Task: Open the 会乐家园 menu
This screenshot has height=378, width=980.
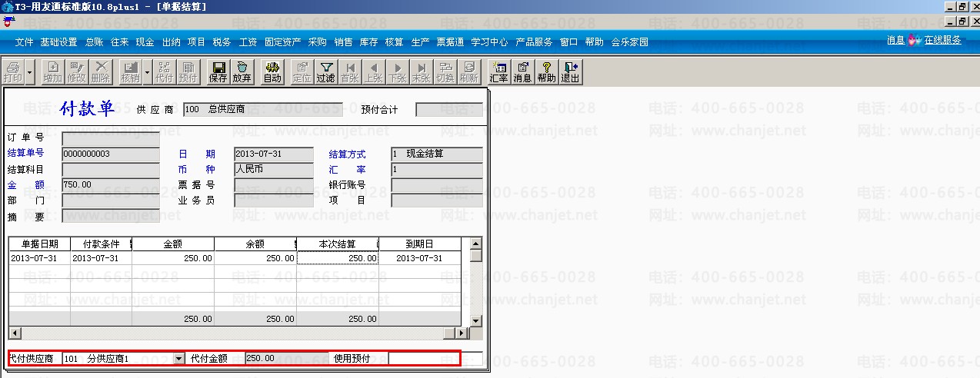Action: coord(629,42)
